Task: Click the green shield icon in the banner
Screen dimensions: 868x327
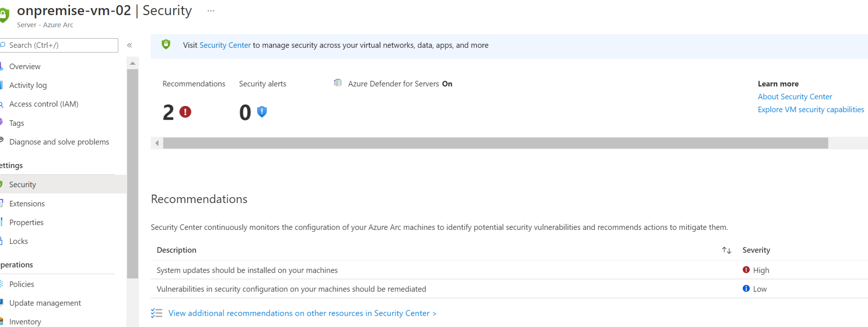Action: 166,45
